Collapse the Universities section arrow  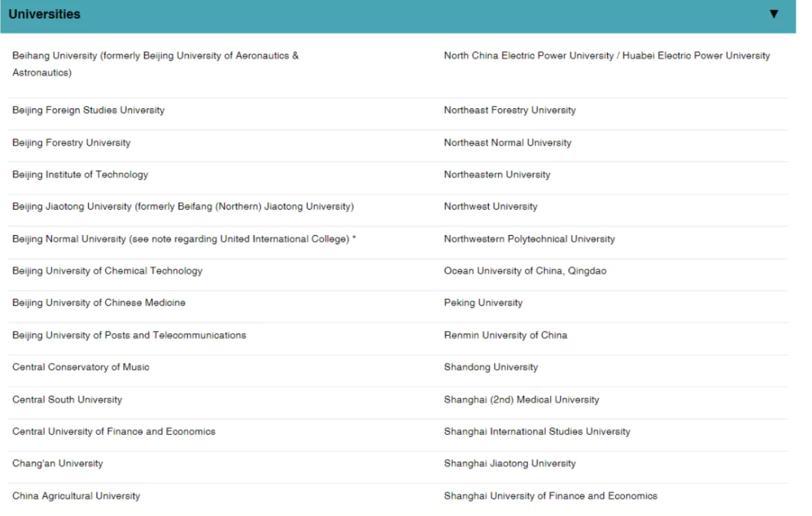click(773, 14)
